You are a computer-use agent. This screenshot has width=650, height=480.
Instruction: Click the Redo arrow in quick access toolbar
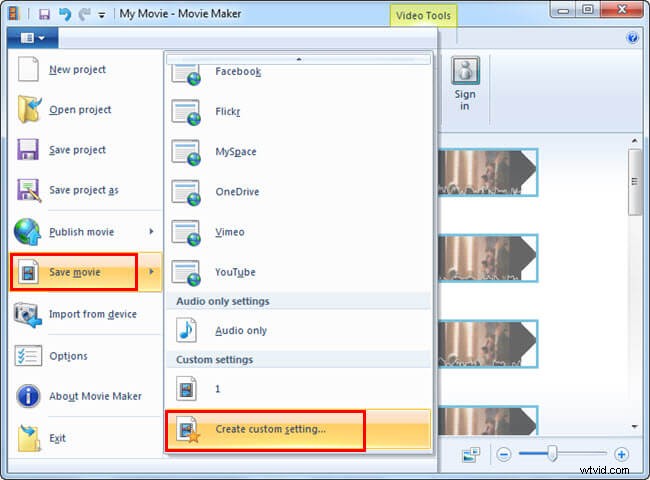85,15
